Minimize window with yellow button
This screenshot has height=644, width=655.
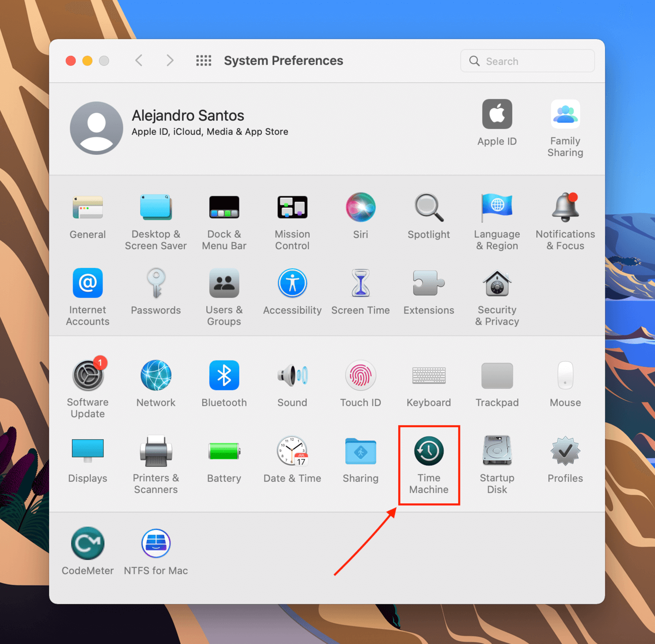[x=87, y=61]
